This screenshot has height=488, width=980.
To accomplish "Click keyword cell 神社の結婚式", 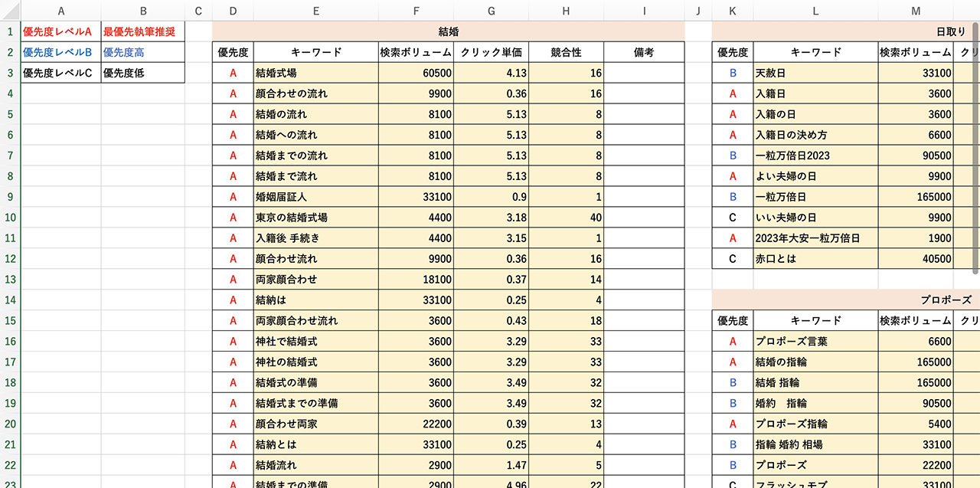I will [x=316, y=362].
